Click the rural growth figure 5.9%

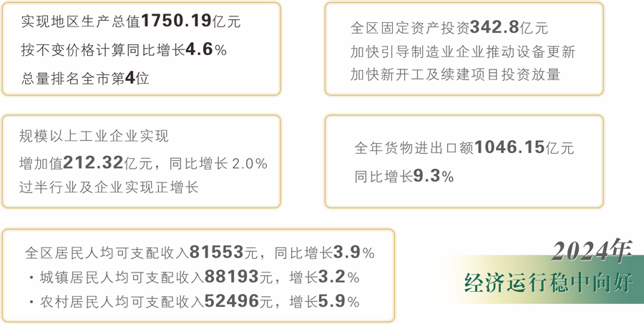[339, 301]
